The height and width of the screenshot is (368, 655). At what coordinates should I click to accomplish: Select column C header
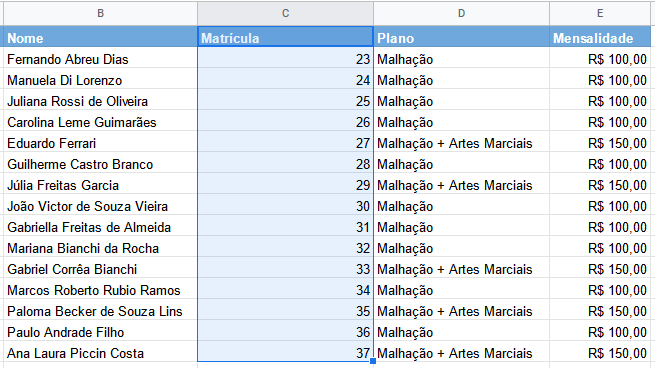[x=285, y=13]
